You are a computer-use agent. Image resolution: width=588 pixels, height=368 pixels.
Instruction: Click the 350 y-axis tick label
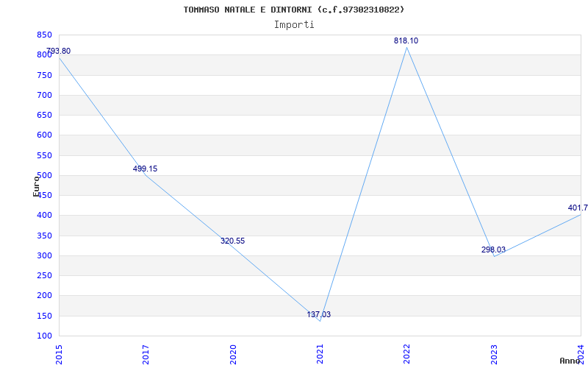pyautogui.click(x=44, y=236)
